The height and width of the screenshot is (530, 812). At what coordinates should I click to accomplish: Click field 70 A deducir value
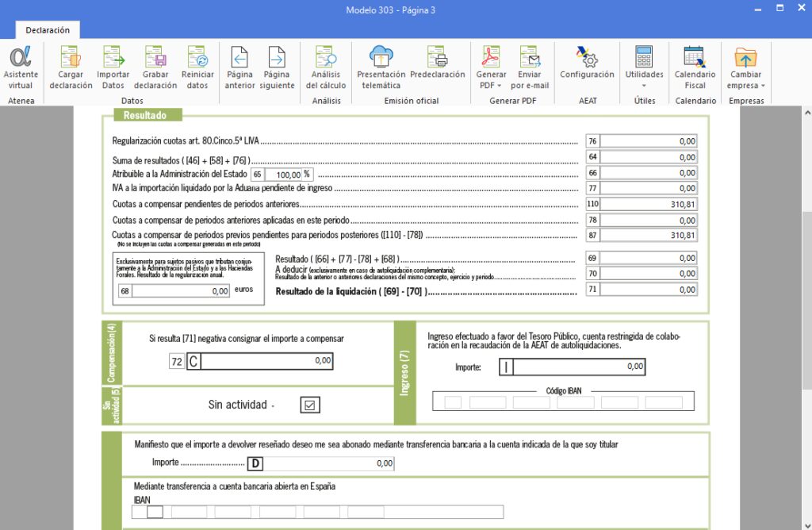tap(649, 274)
